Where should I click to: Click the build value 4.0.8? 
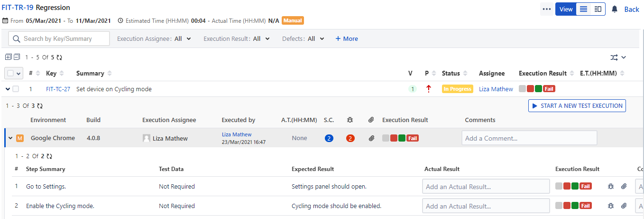tap(93, 138)
